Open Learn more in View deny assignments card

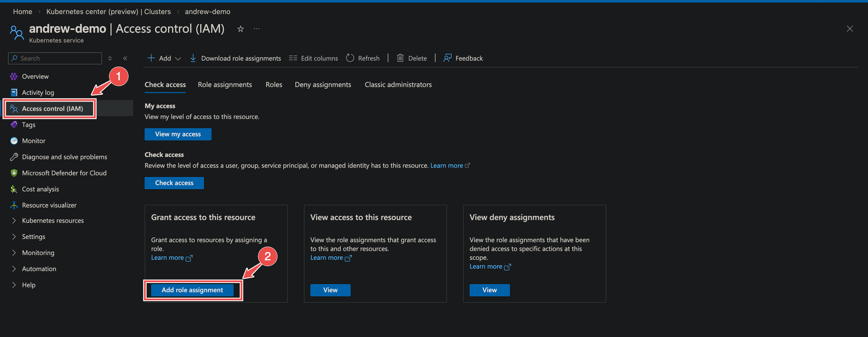point(490,267)
